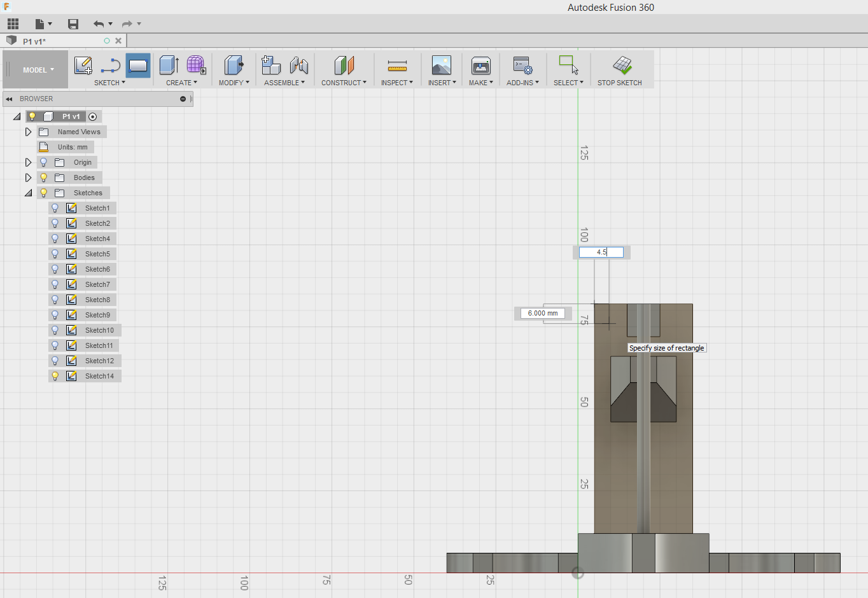Show Sketch1 using its light bulb
Viewport: 868px width, 598px height.
tap(55, 208)
